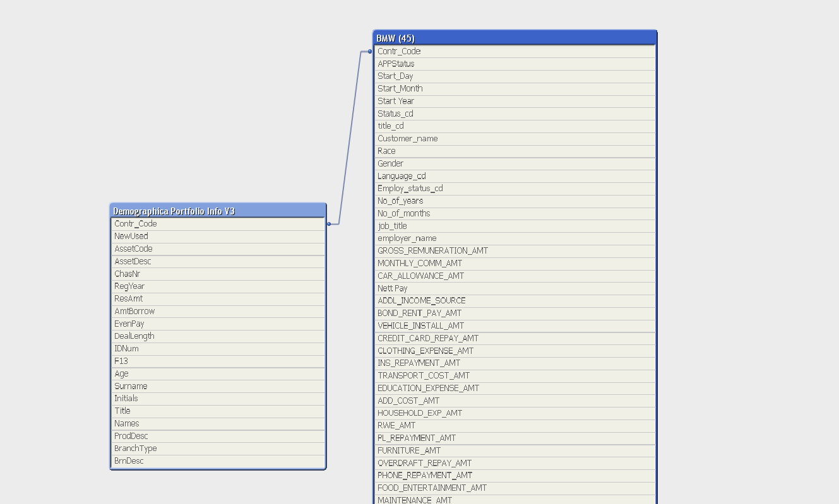Image resolution: width=839 pixels, height=504 pixels.
Task: Click the RegYear field
Action: [x=218, y=286]
